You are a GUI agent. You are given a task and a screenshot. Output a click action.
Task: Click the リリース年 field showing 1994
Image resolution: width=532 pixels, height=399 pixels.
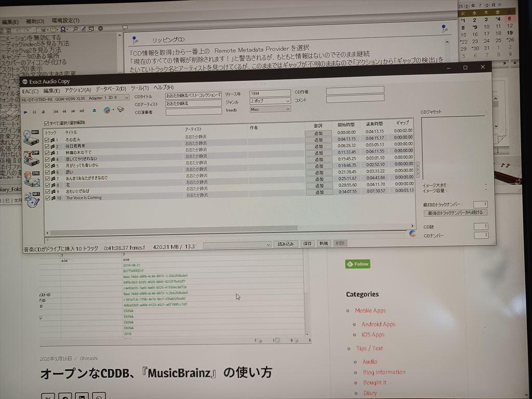(x=270, y=93)
